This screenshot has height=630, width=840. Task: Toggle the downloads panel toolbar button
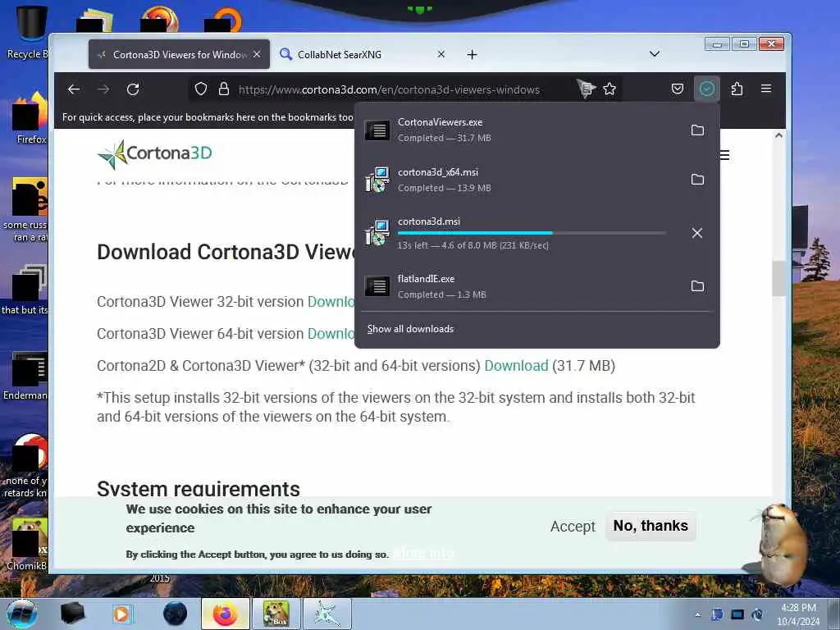[706, 89]
